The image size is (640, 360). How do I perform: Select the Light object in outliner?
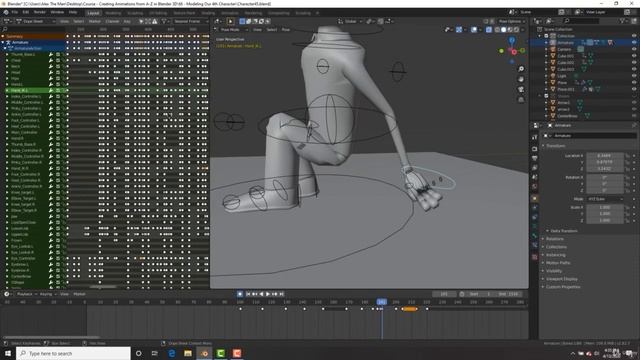562,76
